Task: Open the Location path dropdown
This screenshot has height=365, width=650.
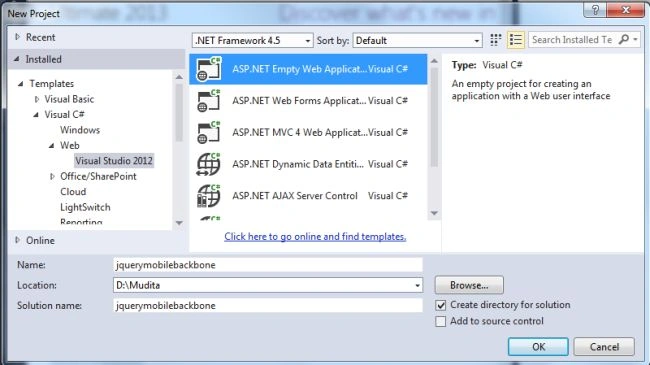Action: click(x=417, y=285)
